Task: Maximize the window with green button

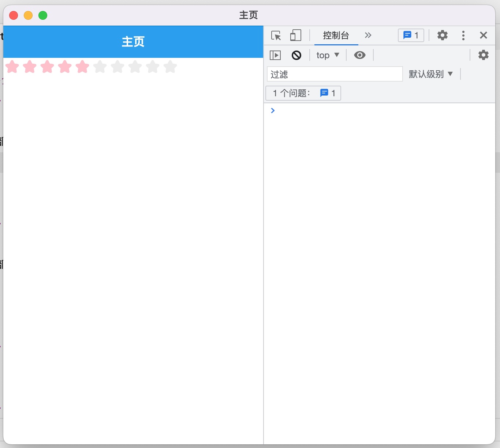Action: (43, 15)
